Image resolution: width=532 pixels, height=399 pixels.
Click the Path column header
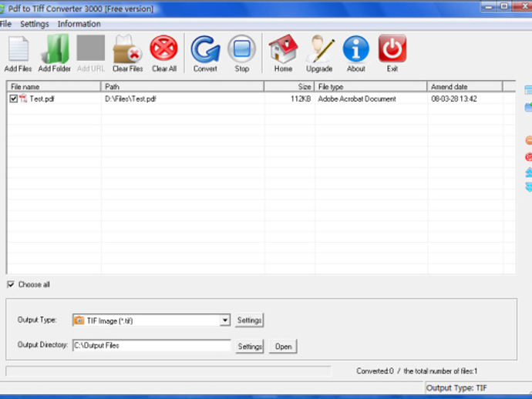tap(183, 87)
